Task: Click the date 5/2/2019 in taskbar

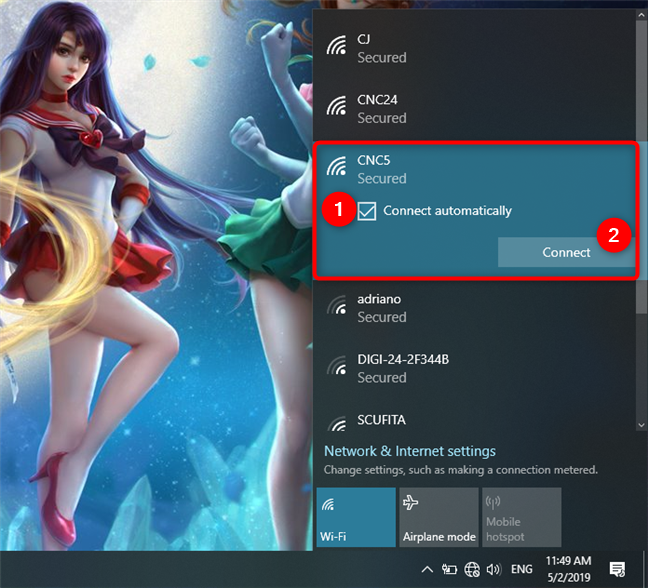Action: point(569,577)
